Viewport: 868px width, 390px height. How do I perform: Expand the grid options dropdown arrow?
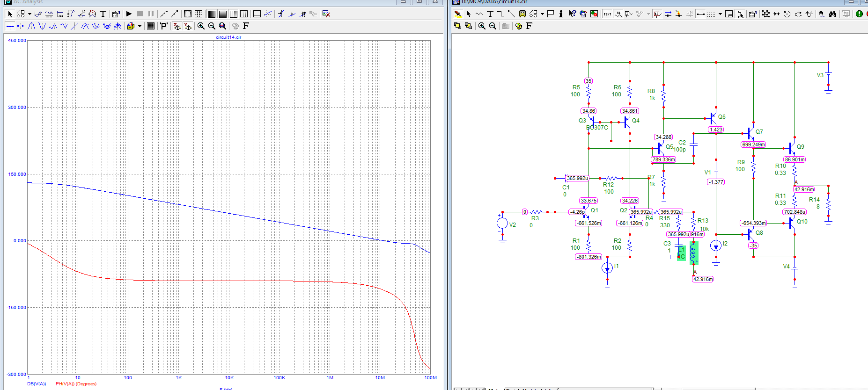[720, 14]
